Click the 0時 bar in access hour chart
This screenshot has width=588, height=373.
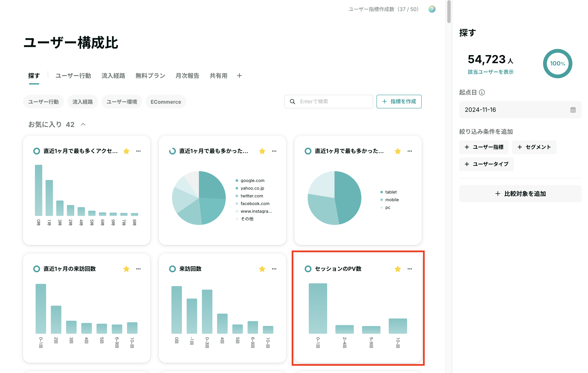[x=39, y=190]
